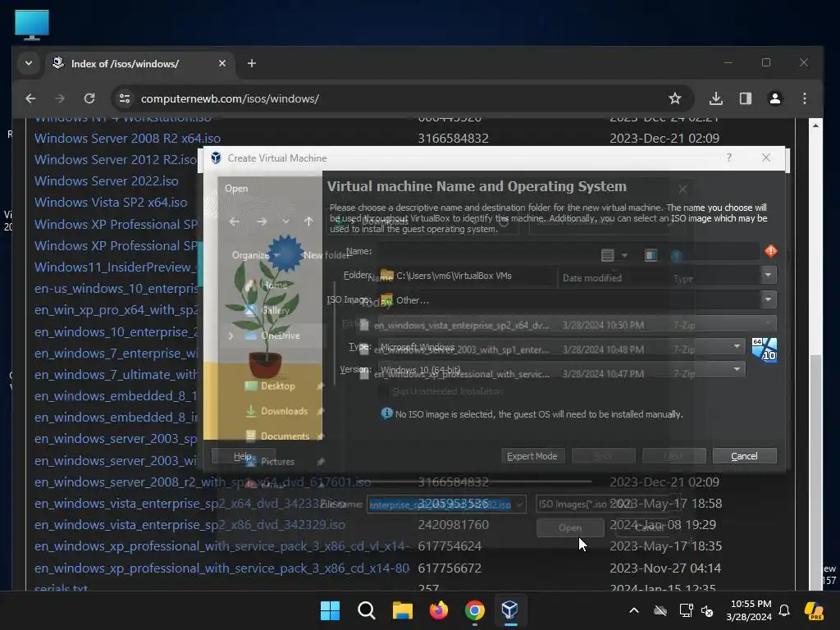Viewport: 840px width, 630px height.
Task: Open Chrome downloads icon
Action: pos(715,98)
